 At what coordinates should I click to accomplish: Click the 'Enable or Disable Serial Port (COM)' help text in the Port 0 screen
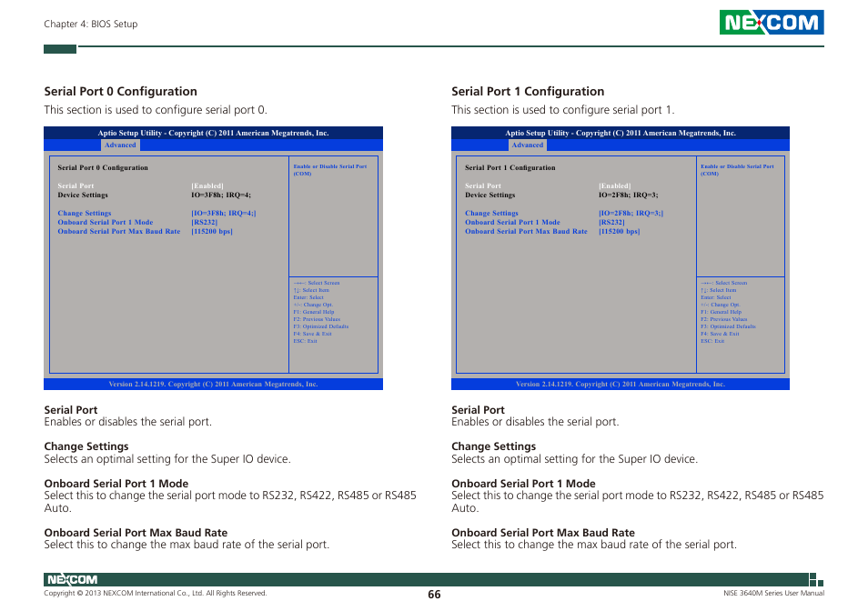pos(330,170)
